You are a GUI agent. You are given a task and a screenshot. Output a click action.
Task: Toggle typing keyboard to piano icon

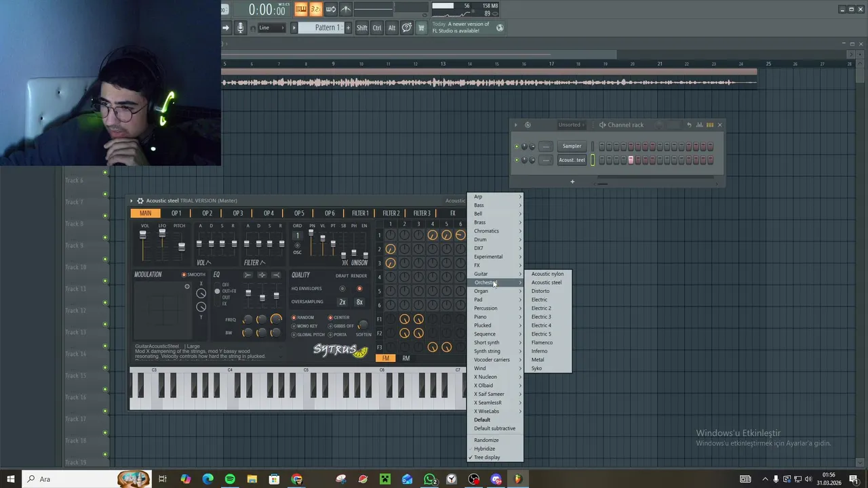301,9
